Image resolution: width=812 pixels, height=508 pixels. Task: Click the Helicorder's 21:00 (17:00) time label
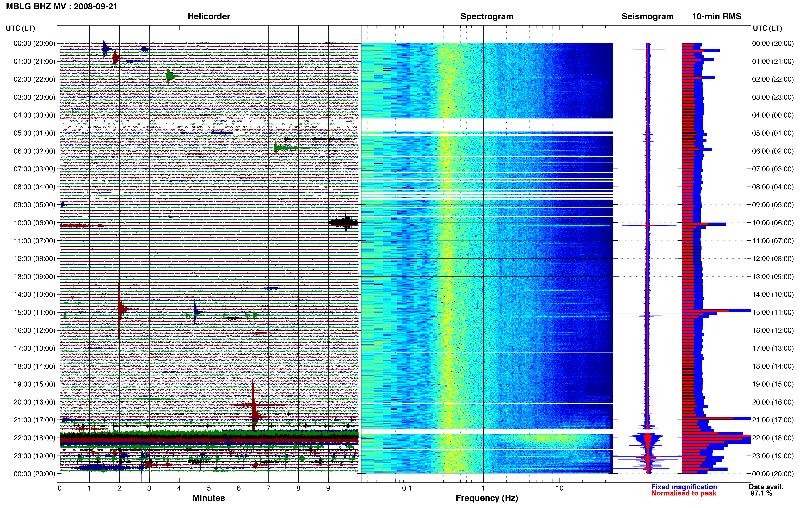[x=34, y=420]
